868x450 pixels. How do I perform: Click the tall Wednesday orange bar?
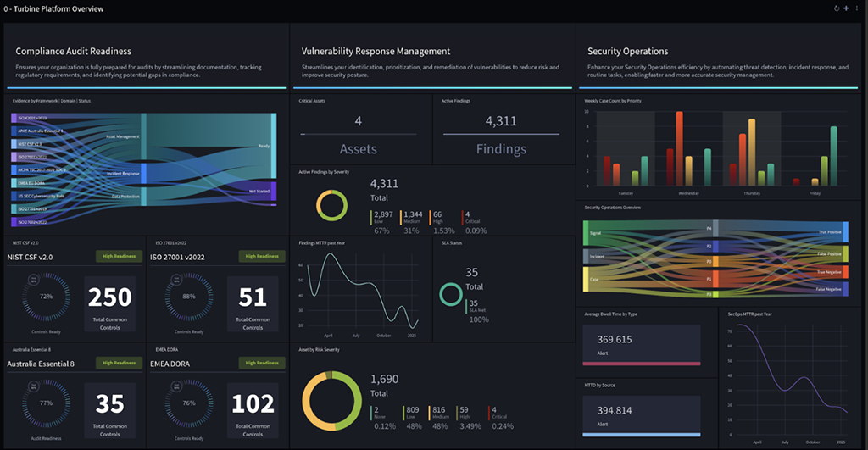(679, 149)
